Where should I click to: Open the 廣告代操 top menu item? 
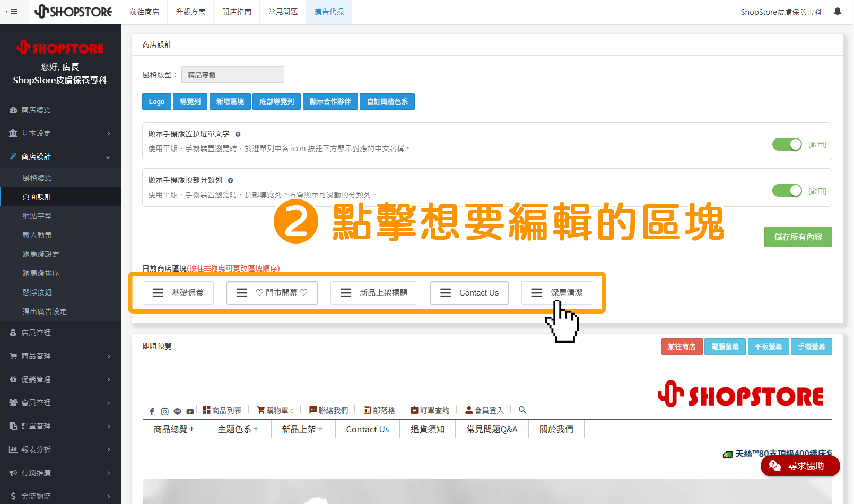click(329, 12)
